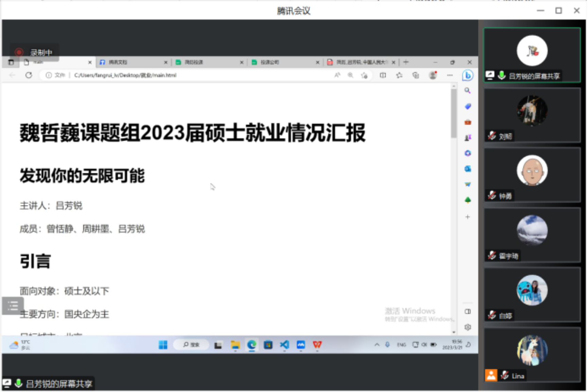Click the new tab plus button

pyautogui.click(x=406, y=62)
